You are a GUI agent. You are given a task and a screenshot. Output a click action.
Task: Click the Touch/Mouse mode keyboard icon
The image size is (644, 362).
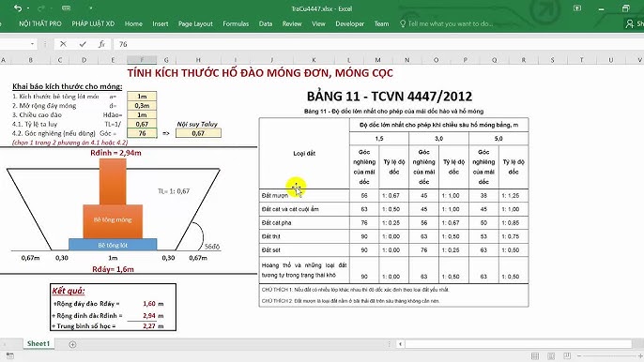[66, 8]
